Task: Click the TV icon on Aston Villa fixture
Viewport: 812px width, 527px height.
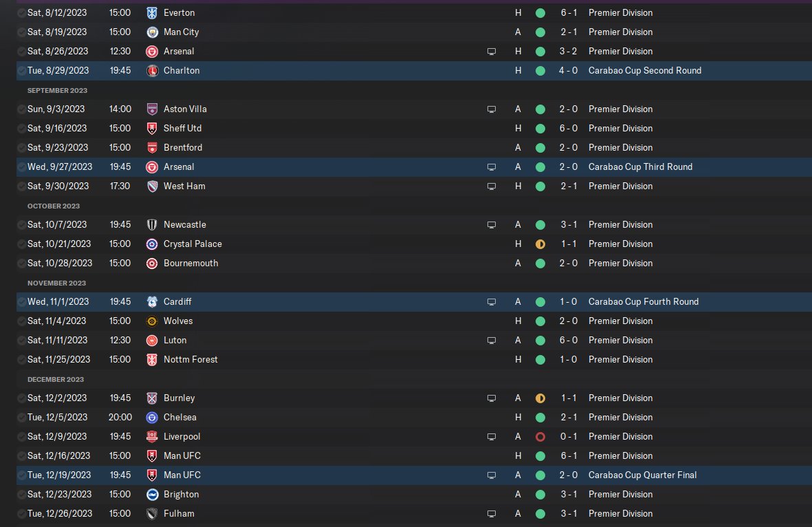Action: pyautogui.click(x=492, y=109)
